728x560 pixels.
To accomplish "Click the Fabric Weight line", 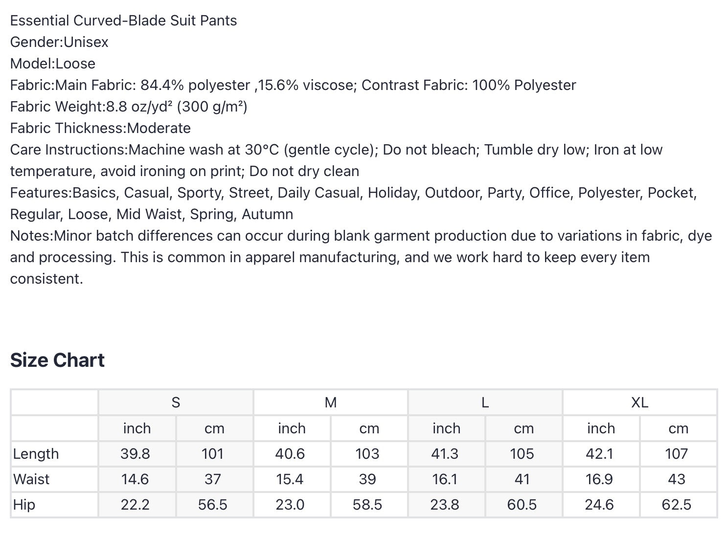I will coord(129,107).
